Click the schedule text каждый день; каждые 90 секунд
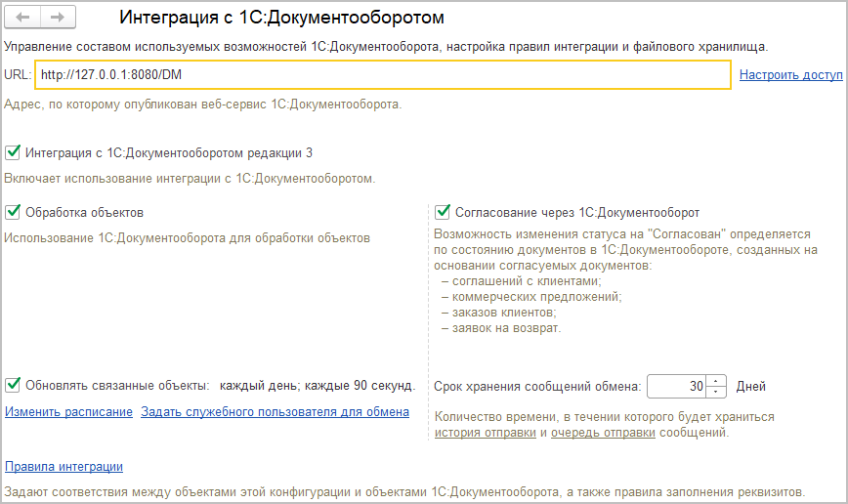Viewport: 848px width, 504px height. pos(318,386)
